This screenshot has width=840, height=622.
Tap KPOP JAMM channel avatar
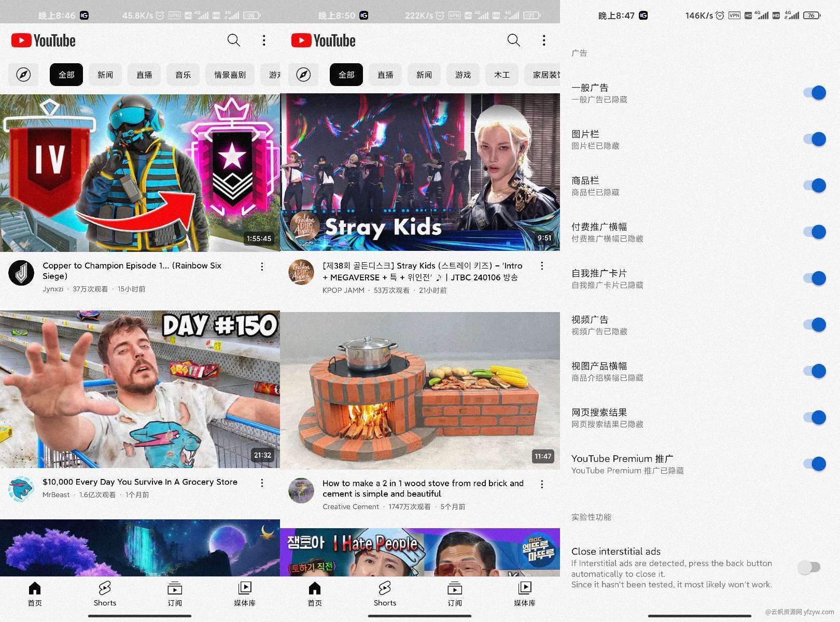pyautogui.click(x=301, y=272)
